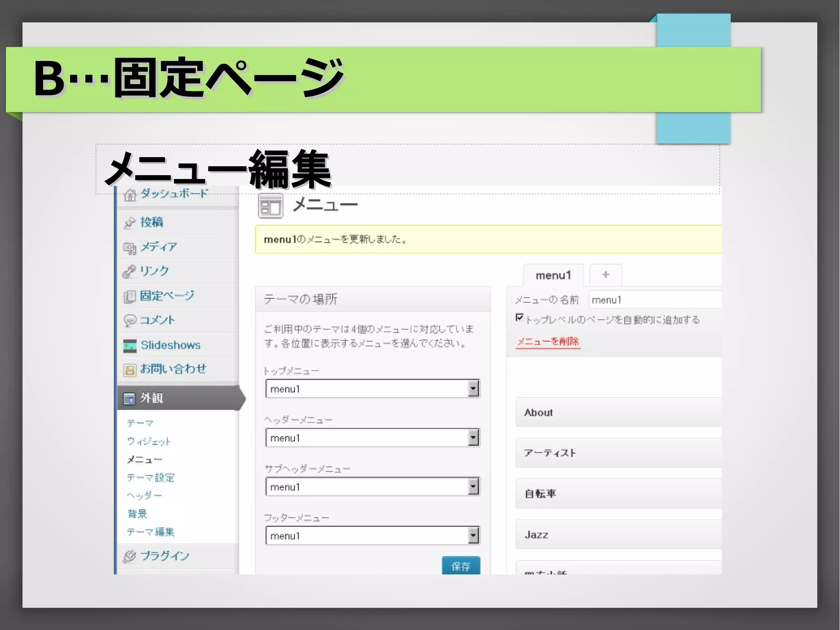Switch to the menu1 tab
This screenshot has width=840, height=630.
553,275
